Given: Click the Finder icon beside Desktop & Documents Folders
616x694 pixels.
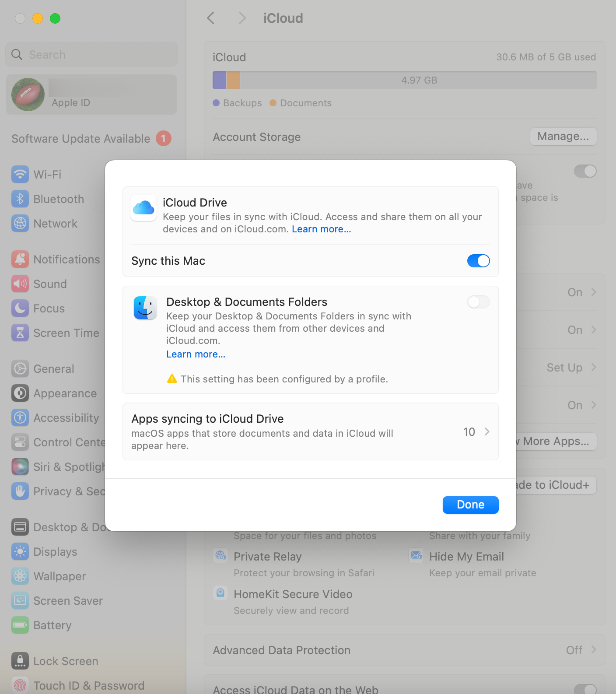Looking at the screenshot, I should pos(145,308).
